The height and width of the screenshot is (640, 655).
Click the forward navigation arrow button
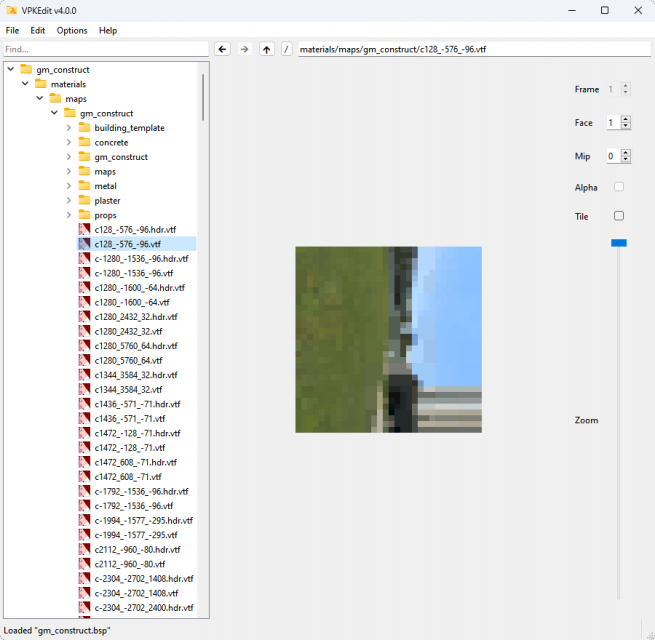(244, 49)
